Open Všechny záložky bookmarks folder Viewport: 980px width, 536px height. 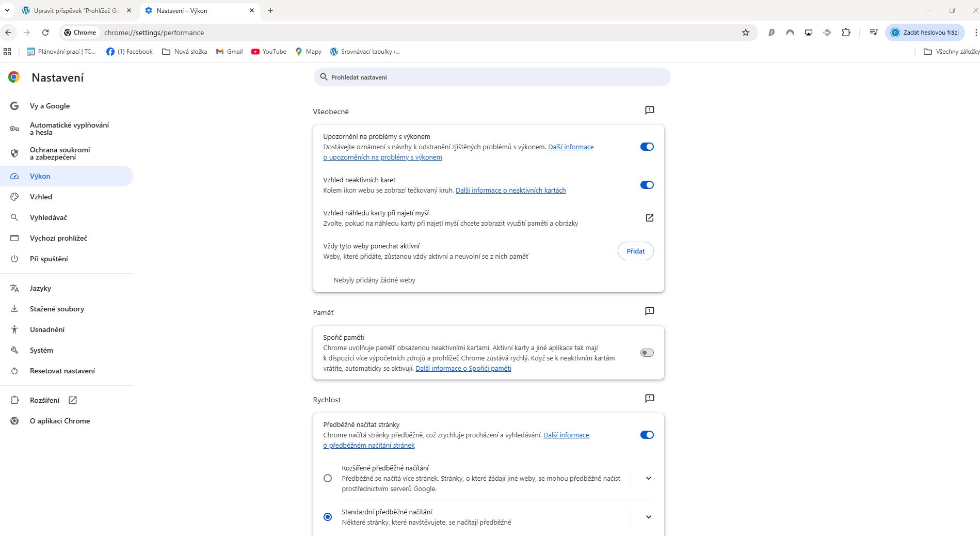tap(951, 52)
